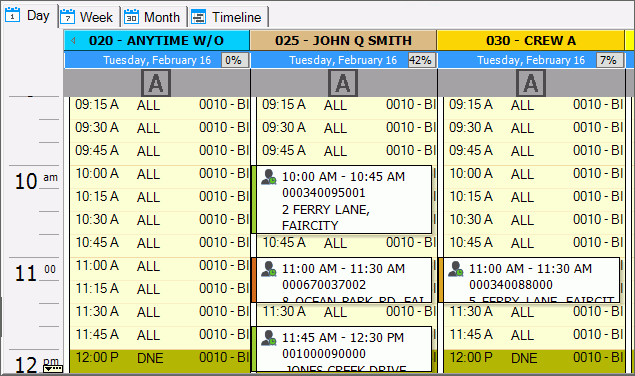Select the 020 - ANYTIME W/O resource header

pos(157,41)
